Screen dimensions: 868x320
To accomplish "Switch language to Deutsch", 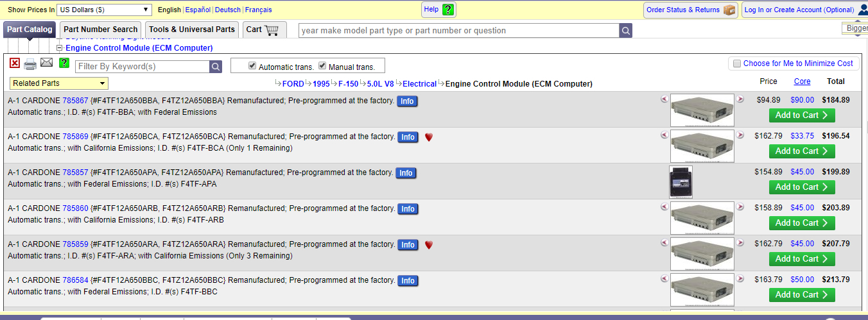I will (x=228, y=10).
